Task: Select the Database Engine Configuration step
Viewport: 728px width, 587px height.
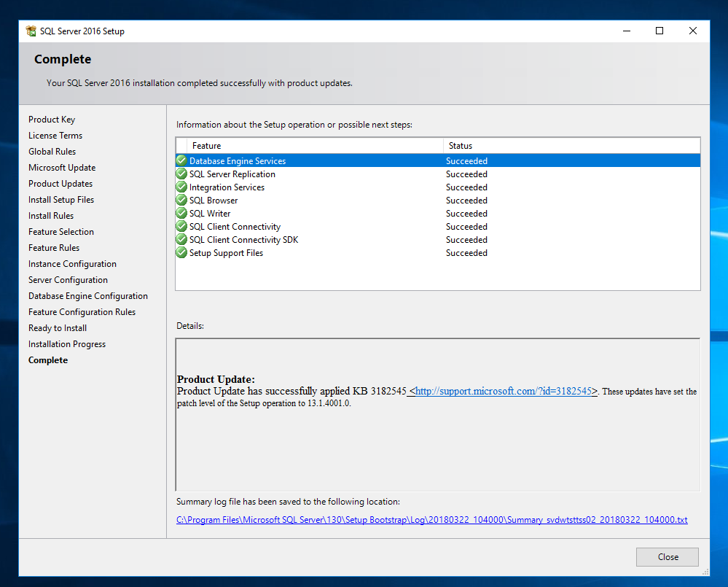Action: pyautogui.click(x=87, y=295)
